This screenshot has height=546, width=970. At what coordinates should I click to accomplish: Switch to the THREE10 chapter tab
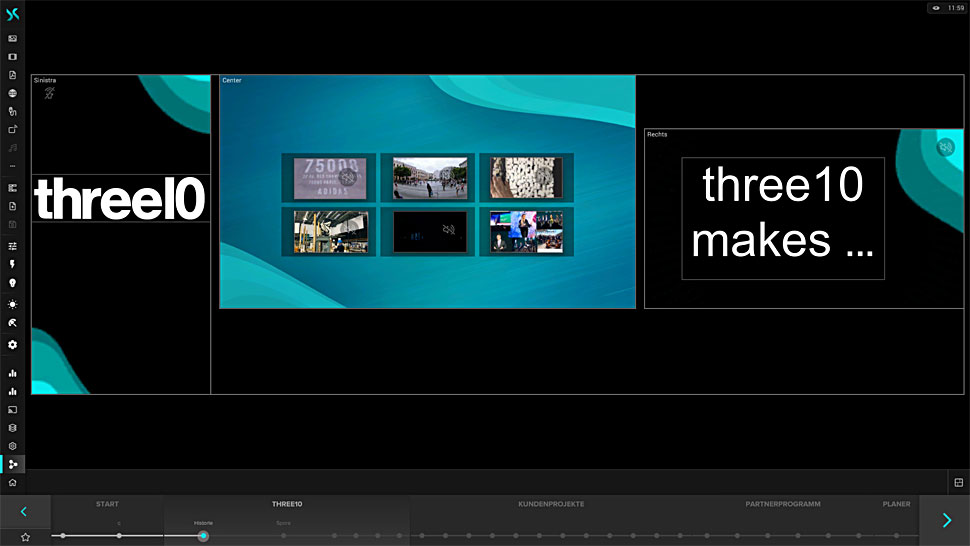(x=287, y=504)
